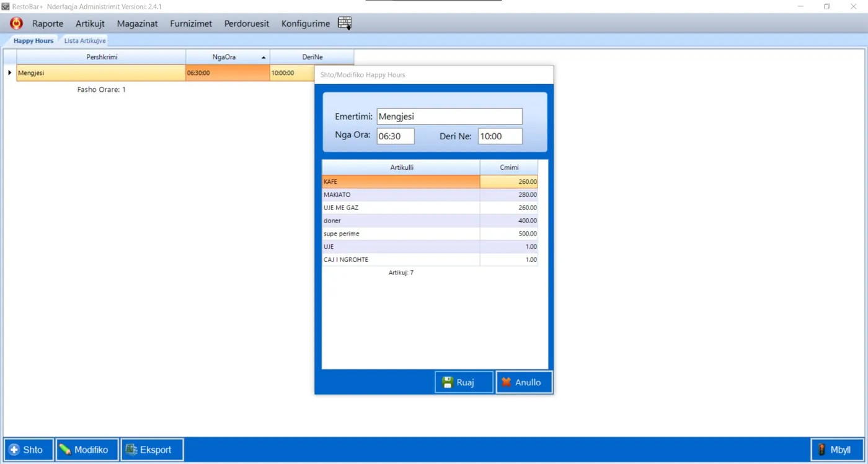Click the traffic light Mbyll icon

(x=822, y=450)
